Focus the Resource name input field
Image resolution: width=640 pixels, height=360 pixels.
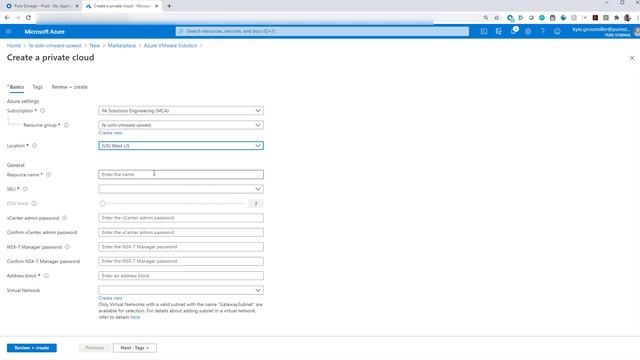181,175
